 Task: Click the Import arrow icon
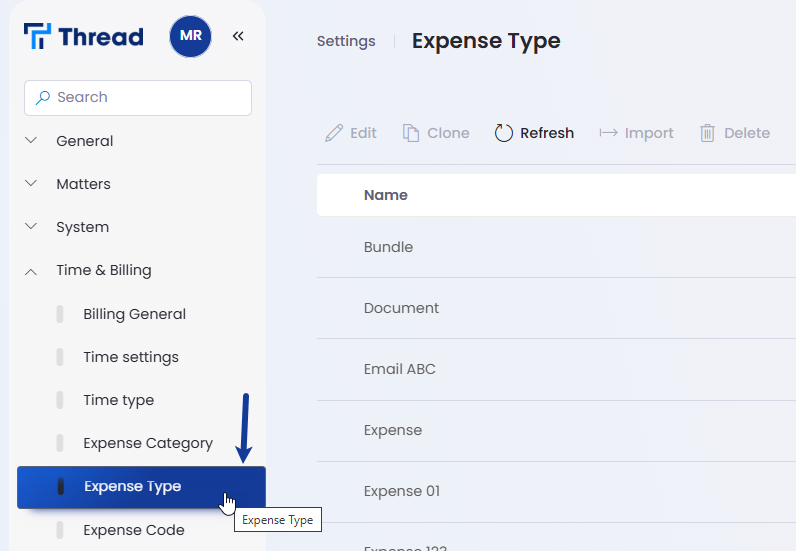click(608, 133)
